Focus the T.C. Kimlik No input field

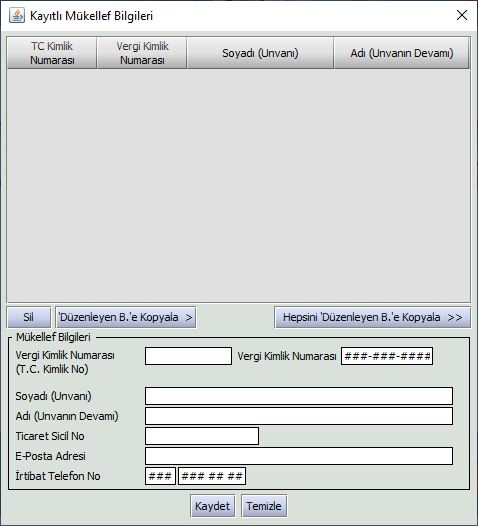(x=188, y=356)
